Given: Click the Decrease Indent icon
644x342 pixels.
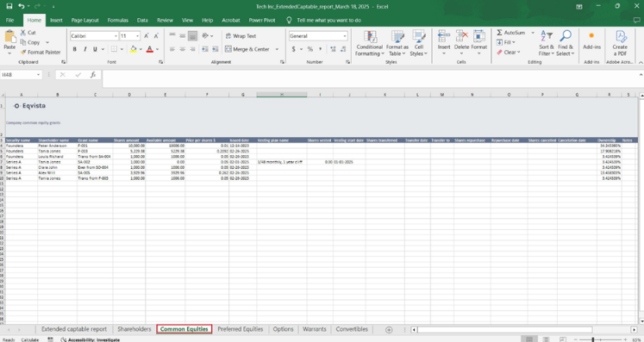Looking at the screenshot, I should [x=205, y=49].
